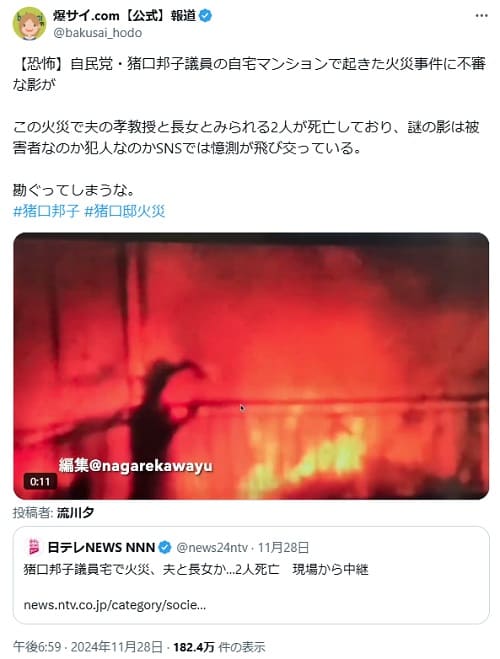Open hashtag #猪口邸火災
Screen dimensions: 500x659
tap(125, 211)
